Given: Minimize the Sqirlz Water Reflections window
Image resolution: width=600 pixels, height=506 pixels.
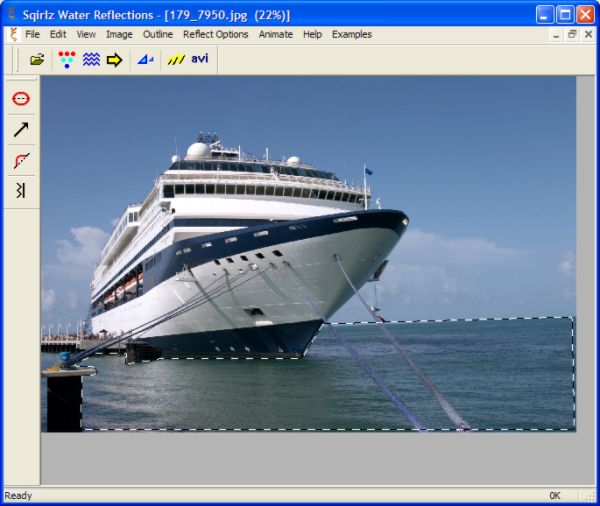Looking at the screenshot, I should coord(545,15).
